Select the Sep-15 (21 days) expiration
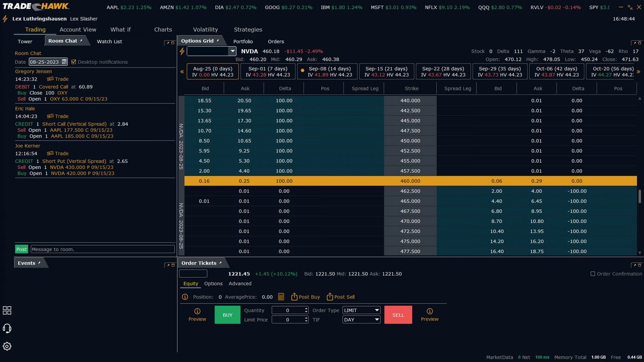Image resolution: width=644 pixels, height=362 pixels. (x=386, y=71)
